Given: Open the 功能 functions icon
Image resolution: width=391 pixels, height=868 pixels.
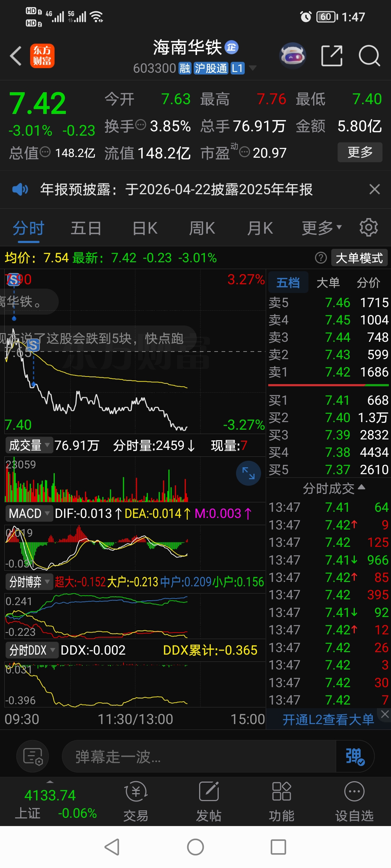Looking at the screenshot, I should (282, 801).
